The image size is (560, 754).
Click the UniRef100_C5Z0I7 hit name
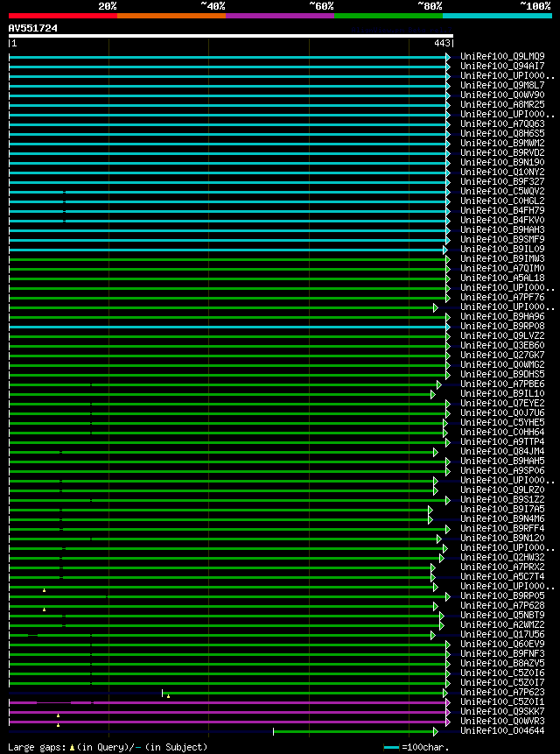point(502,683)
